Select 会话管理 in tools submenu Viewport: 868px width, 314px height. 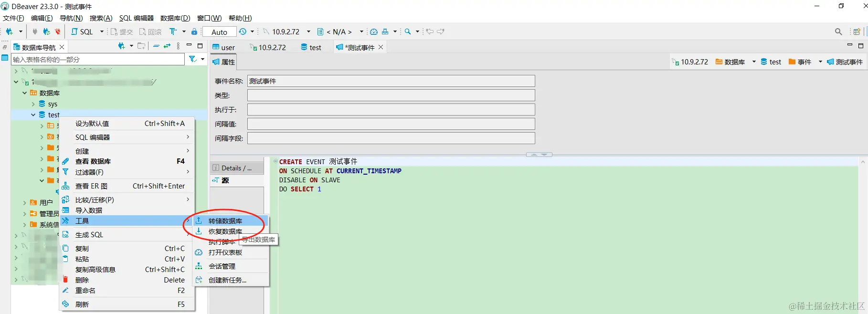[231, 266]
